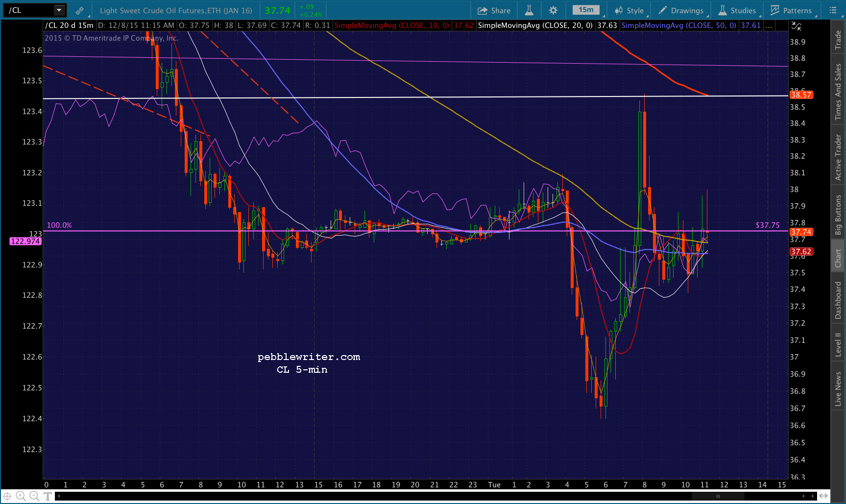Viewport: 846px width, 504px height.
Task: Open the symbol selector dropdown arrow
Action: pos(59,10)
